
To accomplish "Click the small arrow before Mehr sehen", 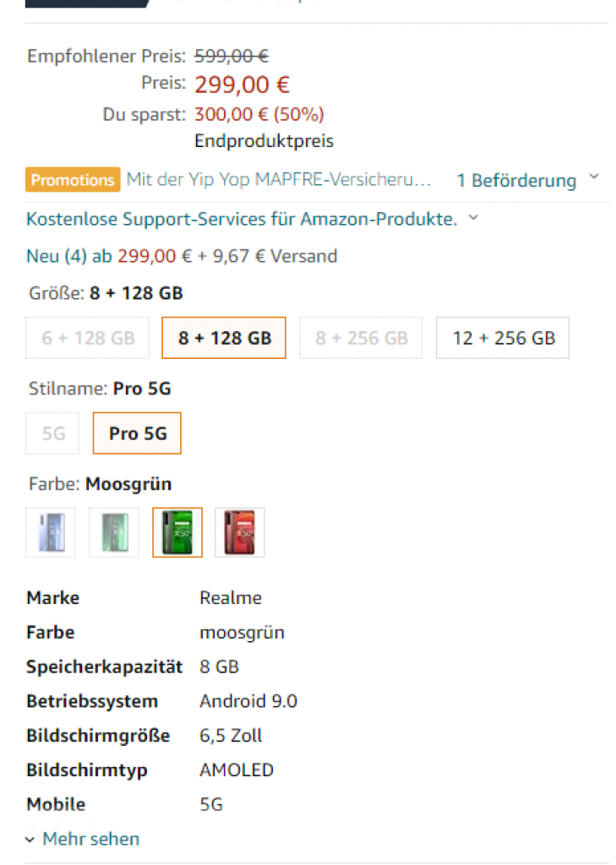I will 30,840.
